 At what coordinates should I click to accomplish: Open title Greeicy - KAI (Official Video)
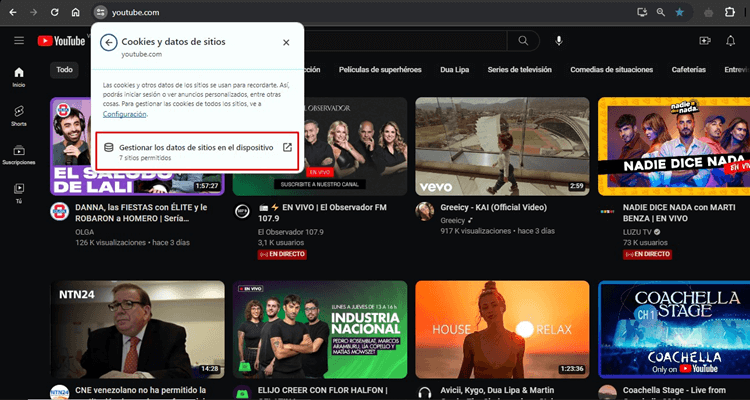[494, 208]
